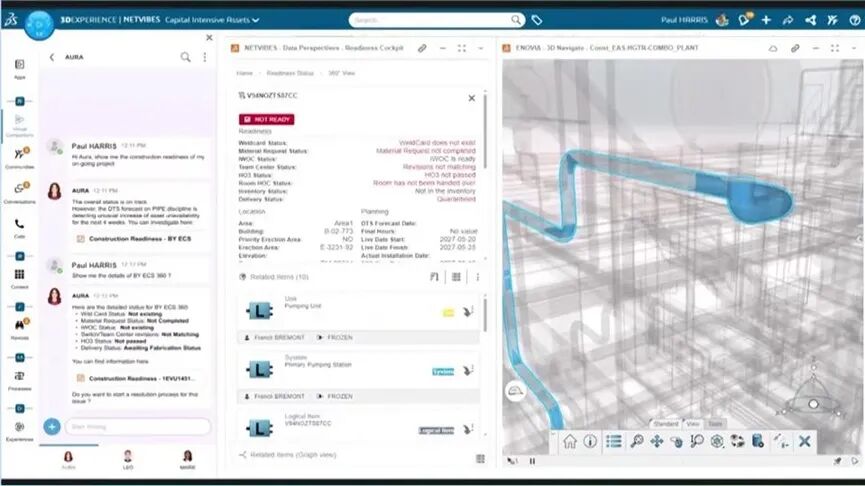Switch to the Standard tab in 3D toolbar
This screenshot has width=865, height=486.
666,424
